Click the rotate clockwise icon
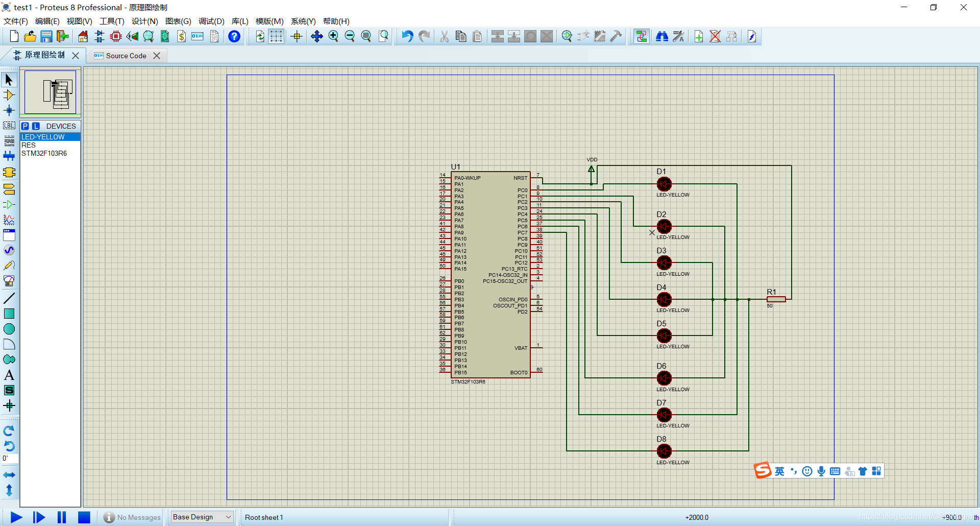 [9, 431]
